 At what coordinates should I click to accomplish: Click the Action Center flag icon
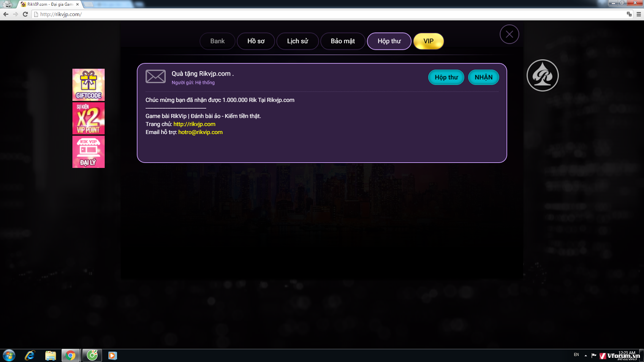[594, 356]
